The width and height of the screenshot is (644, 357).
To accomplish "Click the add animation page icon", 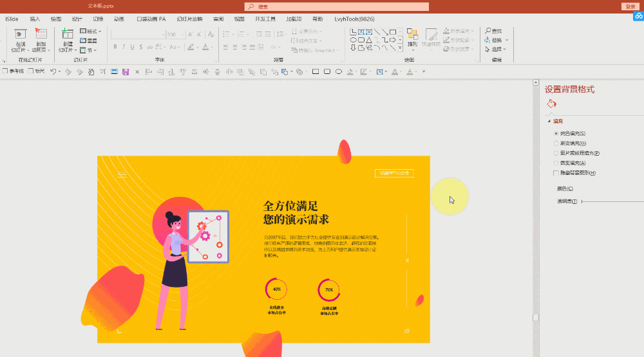I will coord(41,35).
